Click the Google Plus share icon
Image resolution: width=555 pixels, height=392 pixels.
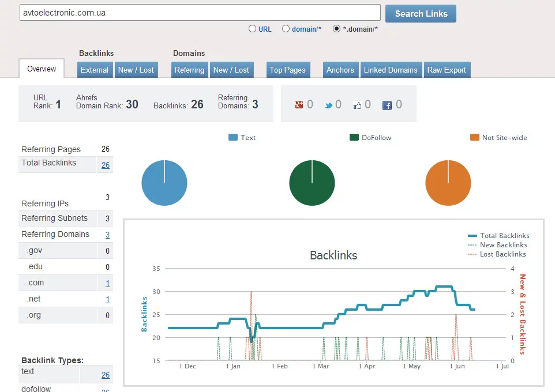pos(299,105)
